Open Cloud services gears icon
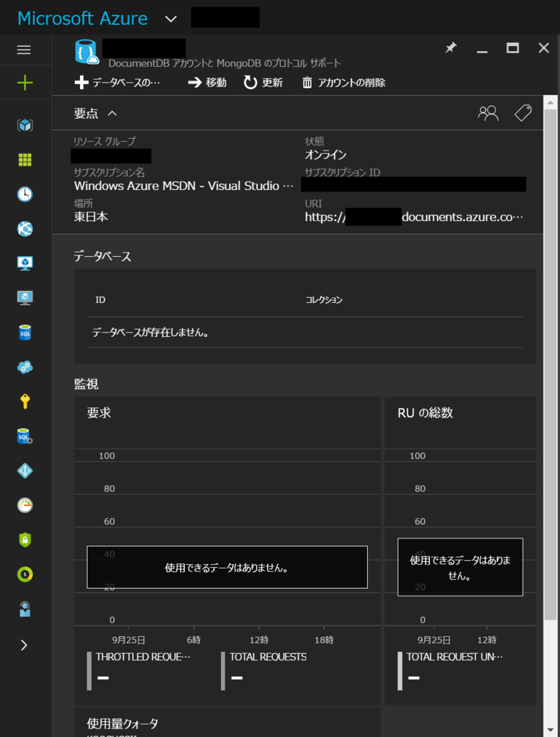560x737 pixels. (x=25, y=367)
